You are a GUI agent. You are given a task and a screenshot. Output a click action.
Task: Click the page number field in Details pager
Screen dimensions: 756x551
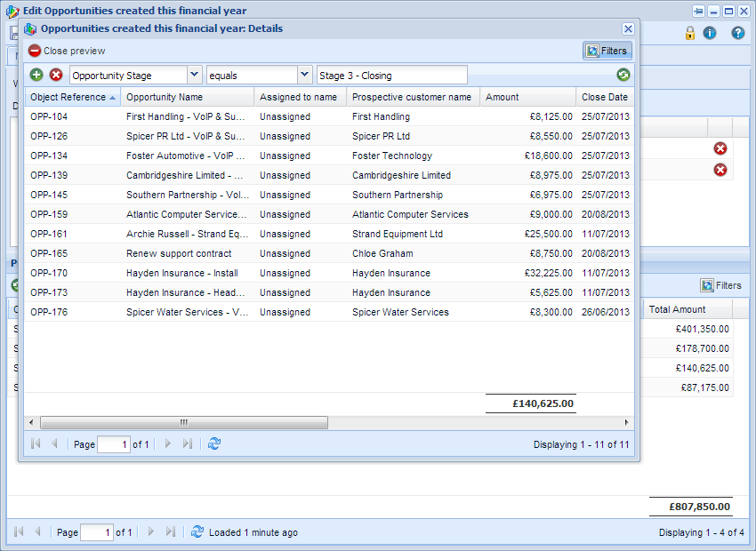pyautogui.click(x=114, y=444)
